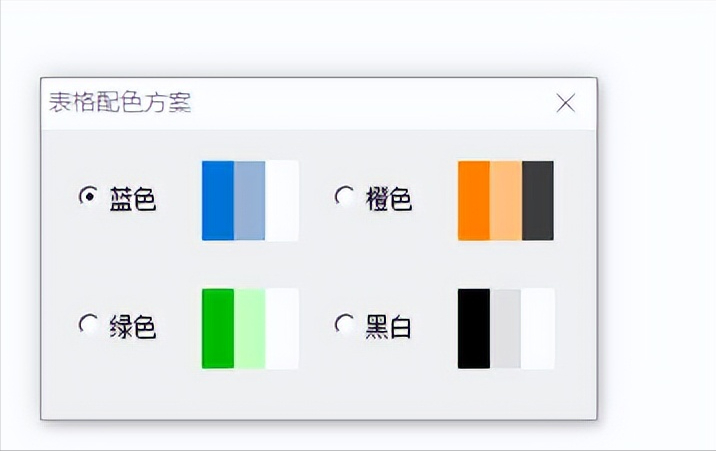Click the 蓝色 text label
This screenshot has width=716, height=451.
pyautogui.click(x=133, y=199)
